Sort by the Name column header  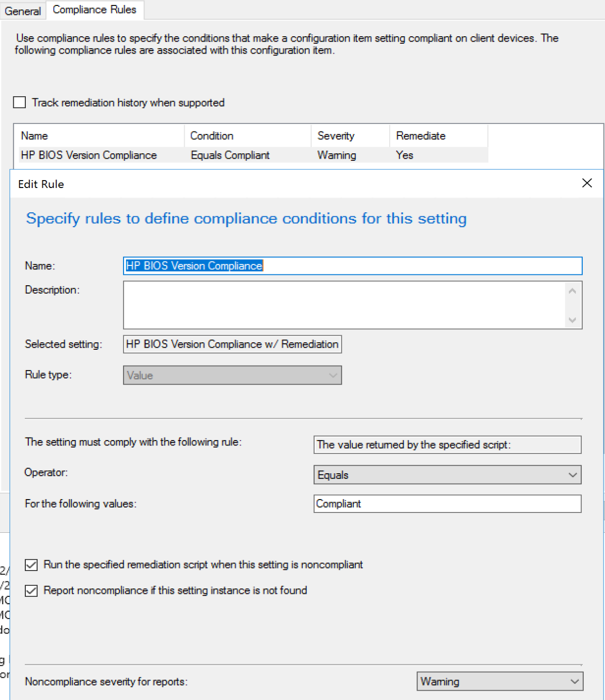(99, 136)
